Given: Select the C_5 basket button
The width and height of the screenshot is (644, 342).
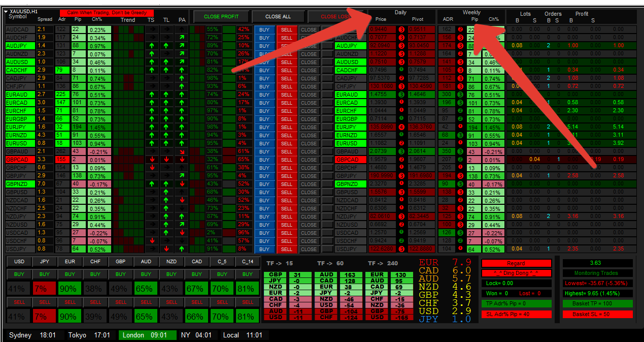Looking at the screenshot, I should (222, 262).
